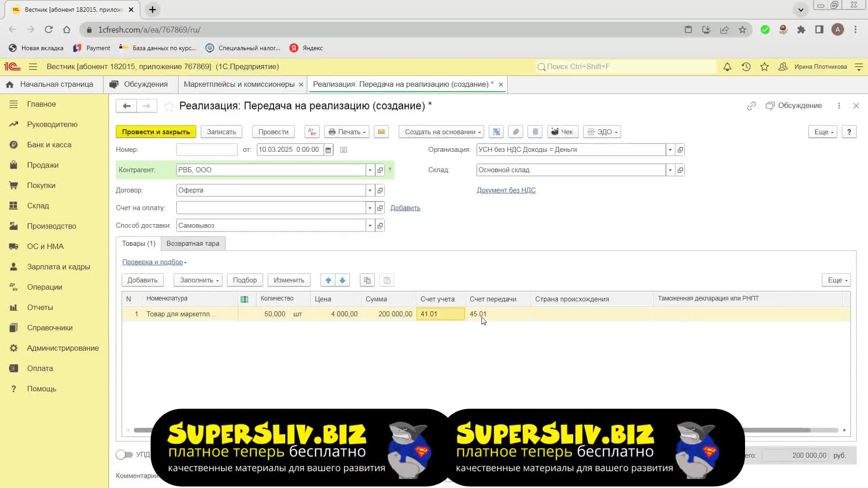868x488 pixels.
Task: Toggle the УПД switch
Action: pos(124,455)
